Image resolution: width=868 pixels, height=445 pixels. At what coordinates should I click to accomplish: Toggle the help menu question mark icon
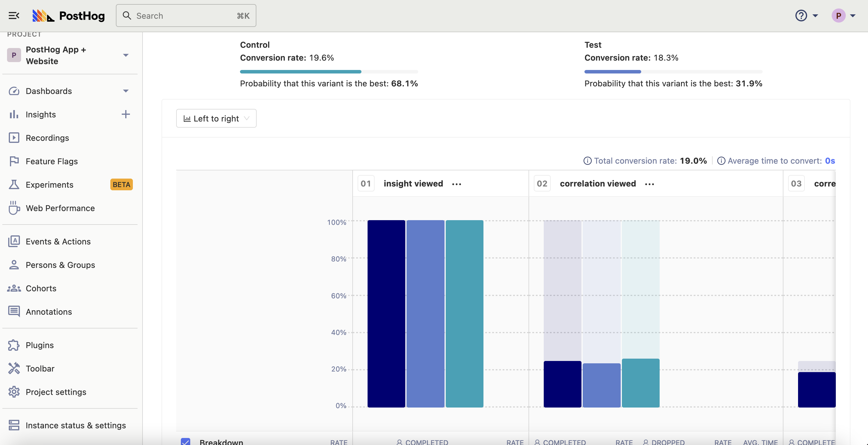pos(801,15)
